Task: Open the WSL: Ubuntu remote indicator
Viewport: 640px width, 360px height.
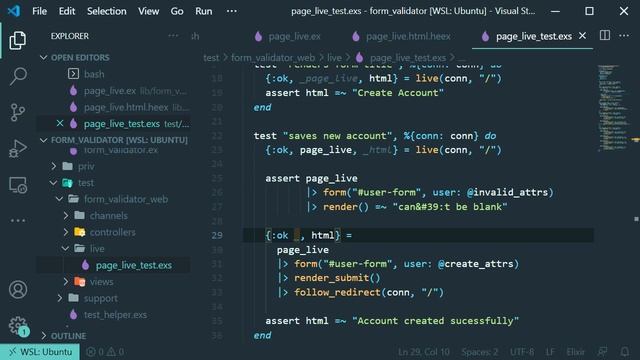Action: click(40, 352)
